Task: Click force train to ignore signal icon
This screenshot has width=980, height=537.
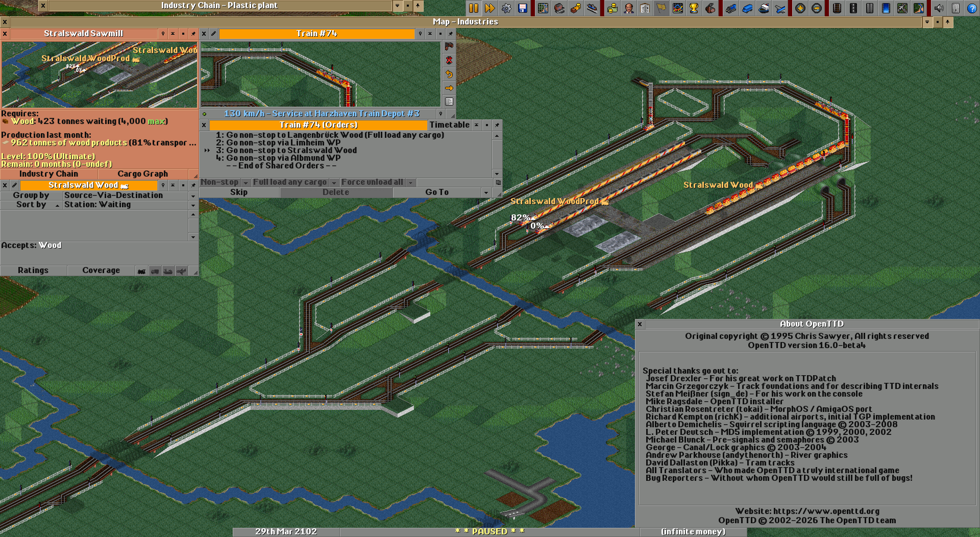Action: click(x=449, y=60)
